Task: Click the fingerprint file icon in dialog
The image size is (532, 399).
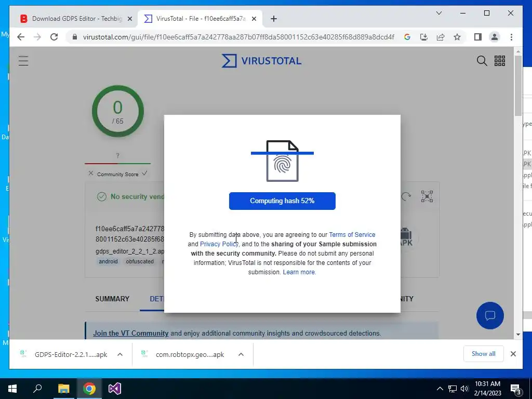Action: point(282,161)
